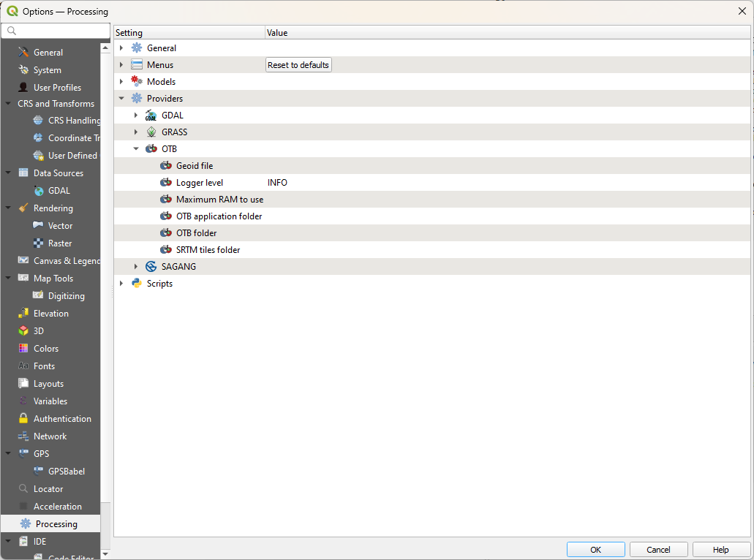Click the GRASS provider icon
This screenshot has height=560, width=754.
click(151, 132)
